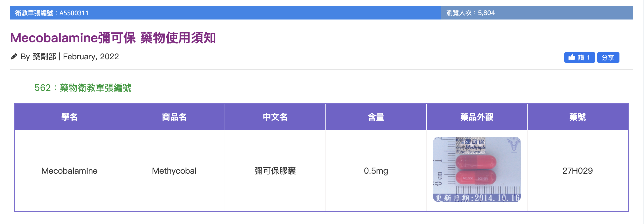Click the leaflet number A5500311 bar
Image resolution: width=644 pixels, height=224 pixels.
click(226, 13)
